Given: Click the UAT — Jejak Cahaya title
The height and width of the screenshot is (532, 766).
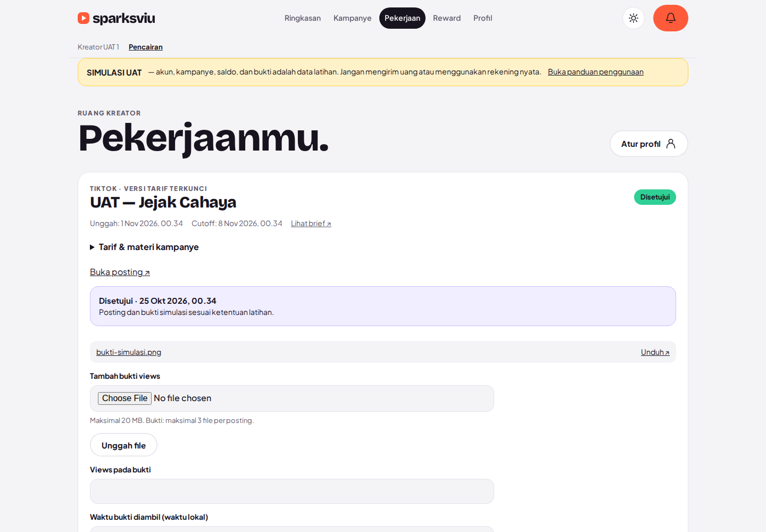Looking at the screenshot, I should [163, 202].
